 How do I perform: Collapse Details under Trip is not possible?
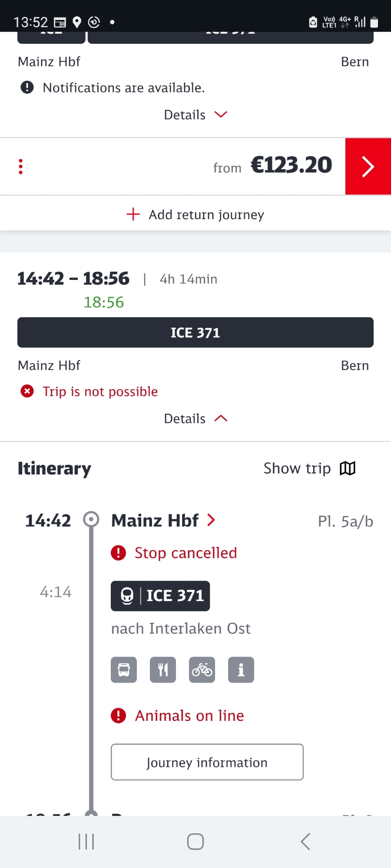tap(195, 418)
